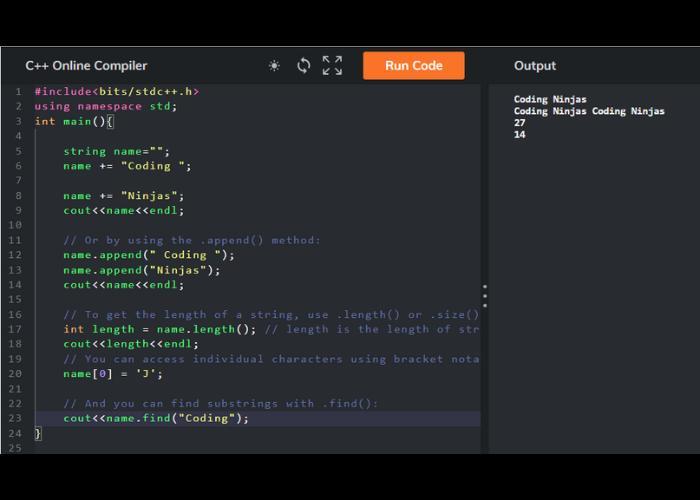
Task: Click line number 12 in the gutter
Action: (x=15, y=255)
